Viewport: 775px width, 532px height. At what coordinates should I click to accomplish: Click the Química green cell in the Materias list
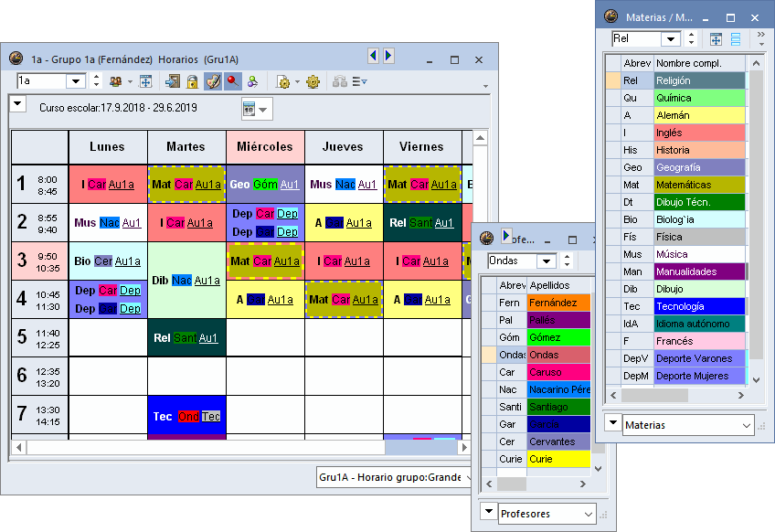699,98
